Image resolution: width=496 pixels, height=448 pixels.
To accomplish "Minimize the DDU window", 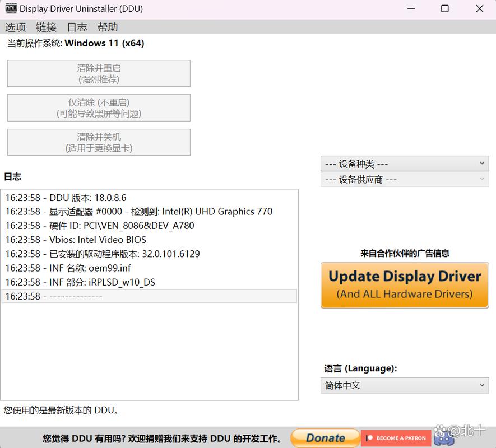I will pyautogui.click(x=410, y=8).
